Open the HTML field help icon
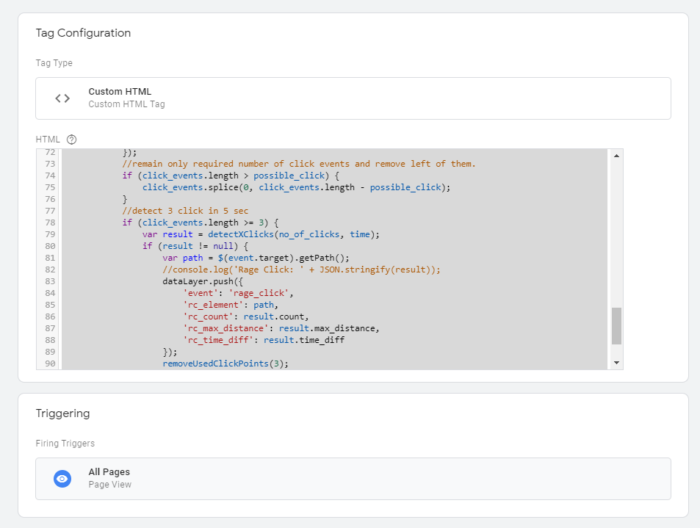 point(72,139)
